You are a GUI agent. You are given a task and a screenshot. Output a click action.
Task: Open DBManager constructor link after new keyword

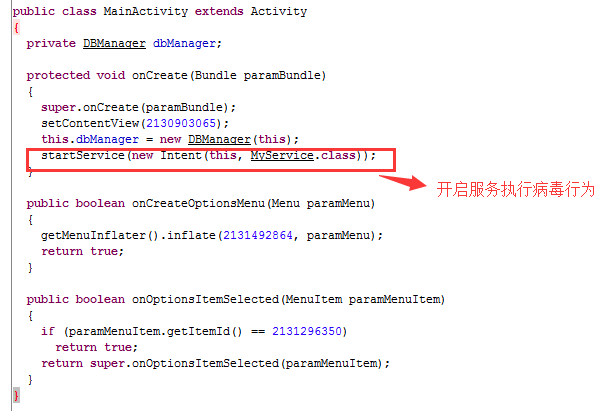(x=219, y=140)
